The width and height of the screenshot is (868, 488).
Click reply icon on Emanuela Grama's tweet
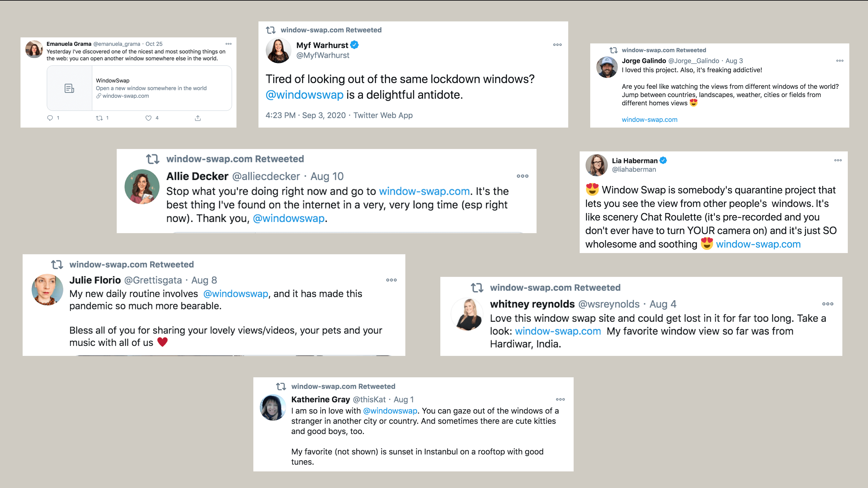(x=50, y=118)
